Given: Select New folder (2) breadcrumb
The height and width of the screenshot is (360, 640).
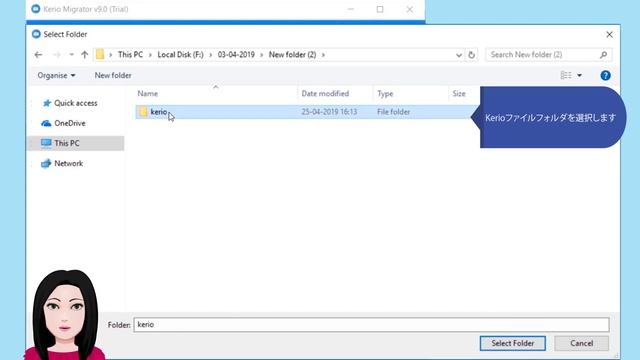Looking at the screenshot, I should 292,55.
